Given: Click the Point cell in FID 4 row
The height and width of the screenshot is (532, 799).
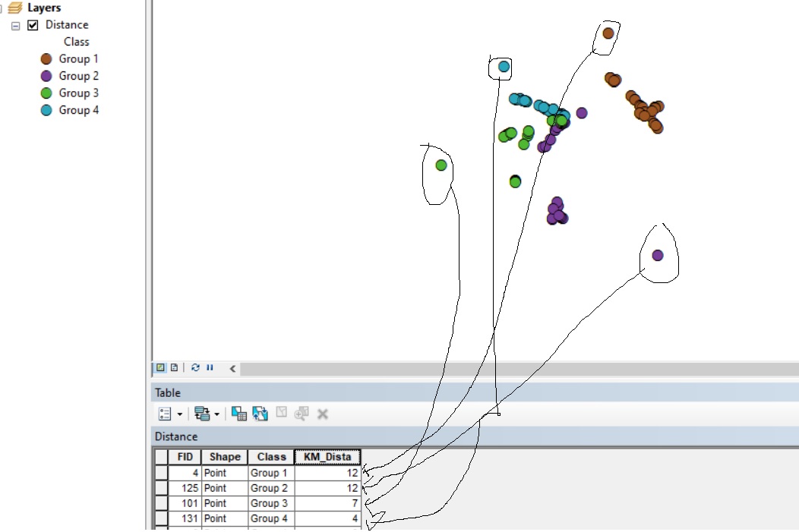Looking at the screenshot, I should 225,473.
